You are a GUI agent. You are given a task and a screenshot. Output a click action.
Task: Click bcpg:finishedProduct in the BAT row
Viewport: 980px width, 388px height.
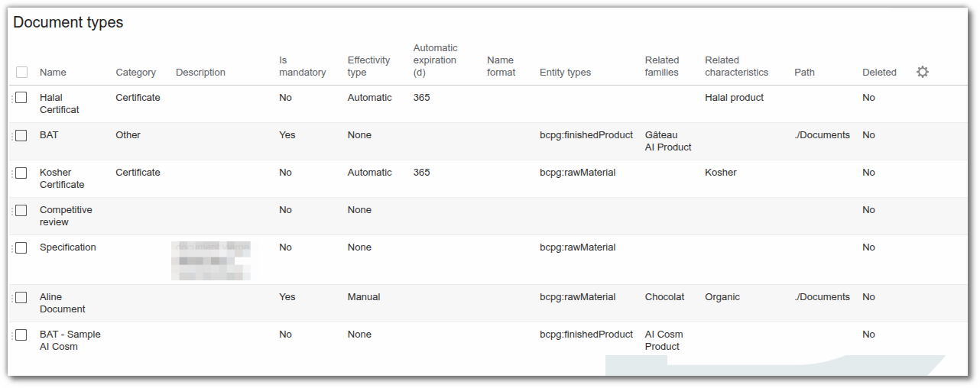[586, 135]
